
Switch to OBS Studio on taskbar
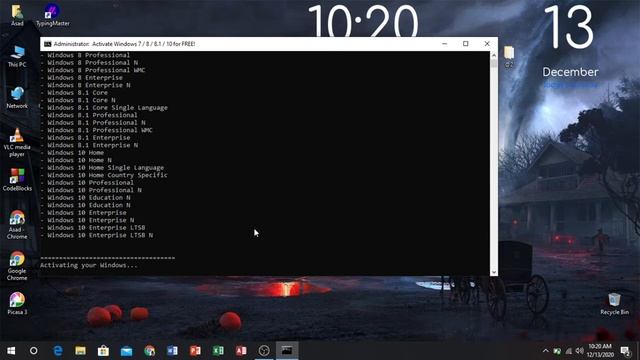tap(264, 351)
